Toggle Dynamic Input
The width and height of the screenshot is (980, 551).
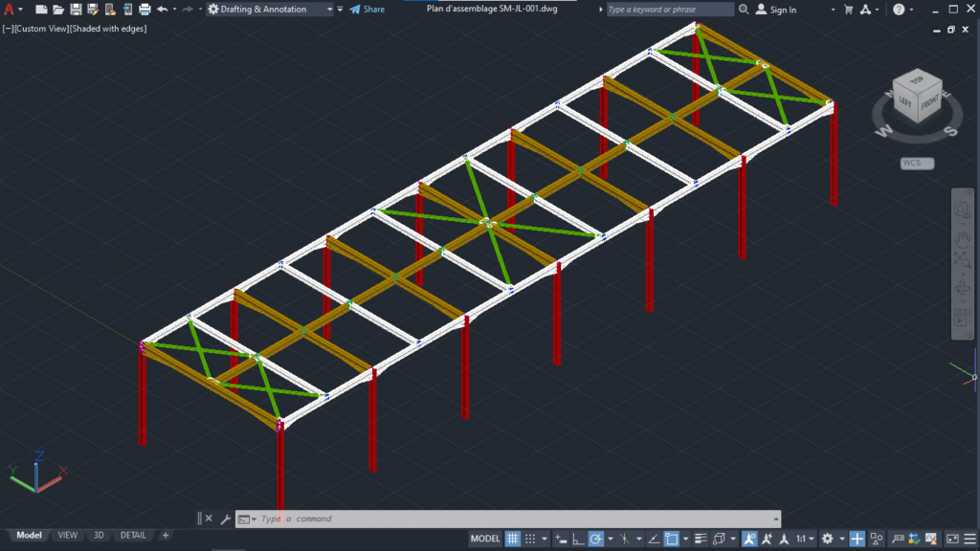point(561,539)
